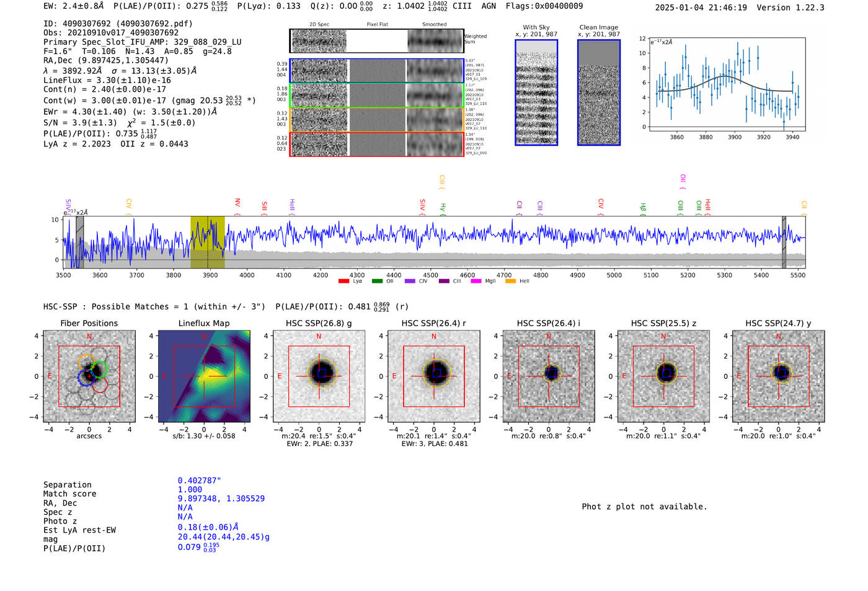
Task: Click the Clean Image panel
Action: click(599, 92)
